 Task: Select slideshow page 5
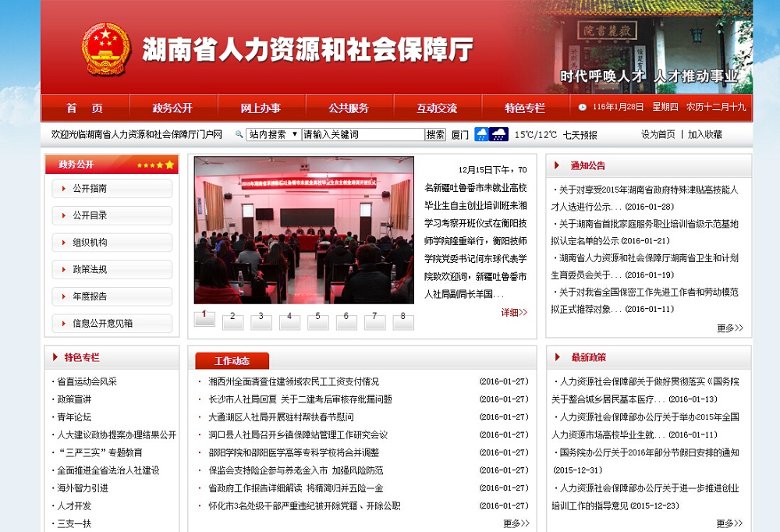[318, 321]
